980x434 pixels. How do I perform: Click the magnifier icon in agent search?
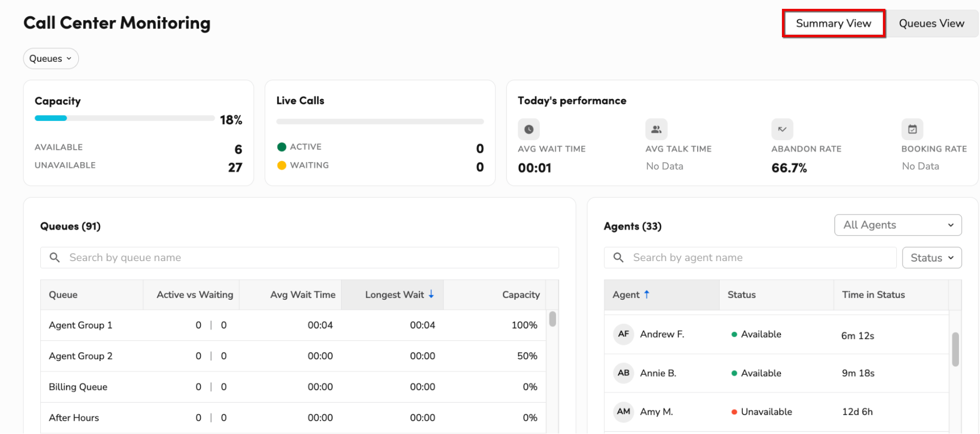pos(619,257)
